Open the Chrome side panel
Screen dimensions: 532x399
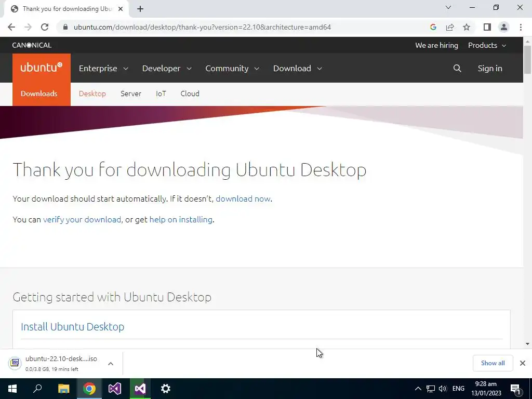487,27
